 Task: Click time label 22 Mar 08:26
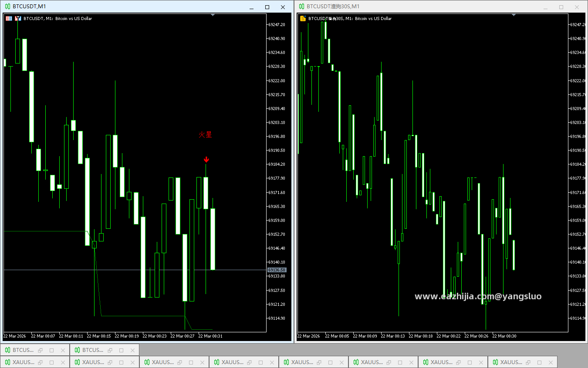(476, 336)
